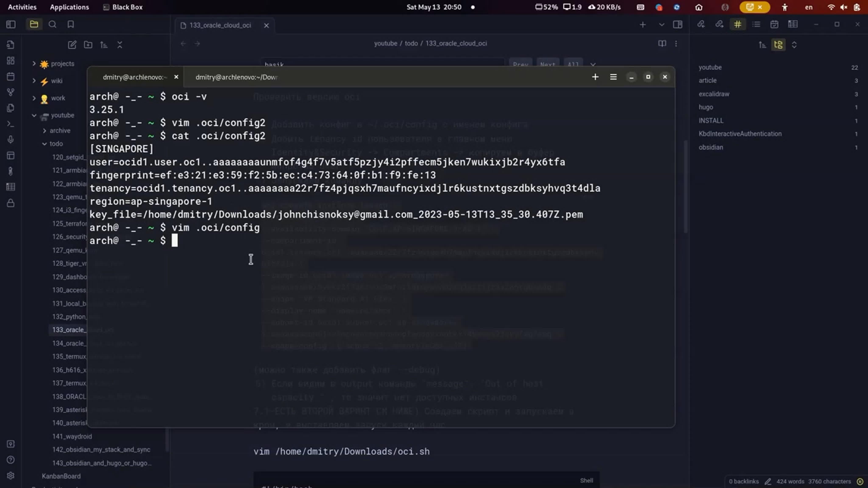Open the 142_obsidian_my_stack_and_sync note
The image size is (868, 488).
(101, 450)
